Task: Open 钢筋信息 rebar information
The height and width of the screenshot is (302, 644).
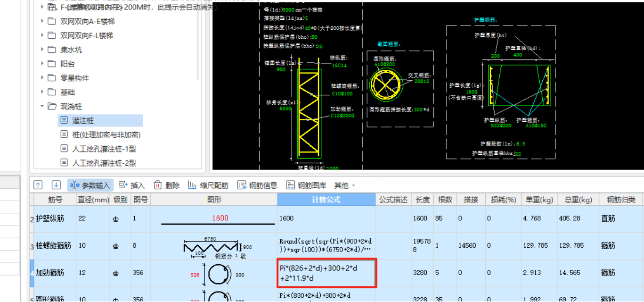Action: [257, 185]
